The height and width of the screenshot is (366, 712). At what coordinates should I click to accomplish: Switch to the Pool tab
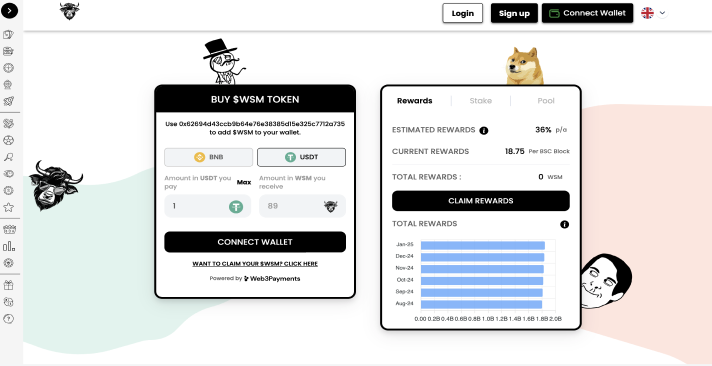coord(546,101)
